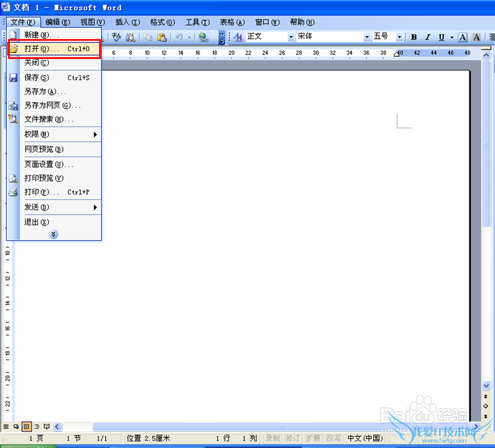The height and width of the screenshot is (448, 495).
Task: Click the 文件(F) menu title
Action: 23,22
